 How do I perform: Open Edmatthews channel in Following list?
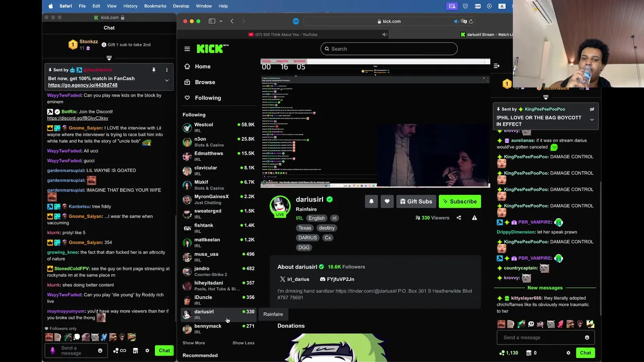[218, 156]
